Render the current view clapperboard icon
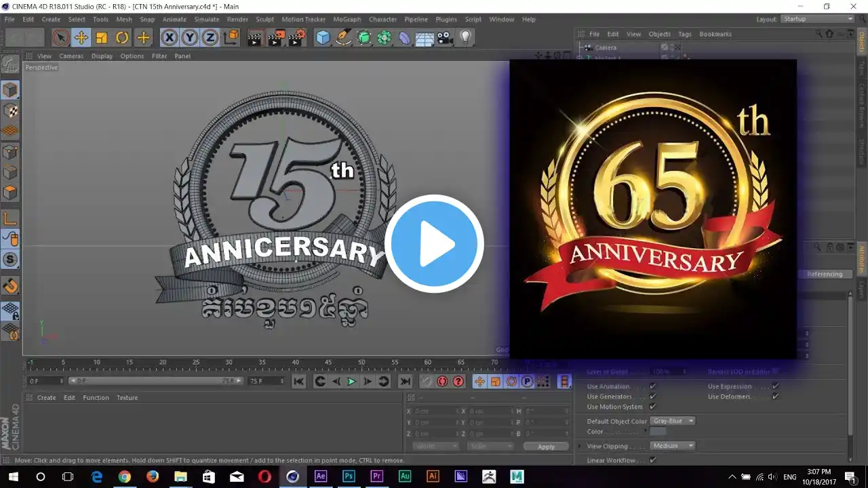Viewport: 868px width, 488px height. coord(254,37)
